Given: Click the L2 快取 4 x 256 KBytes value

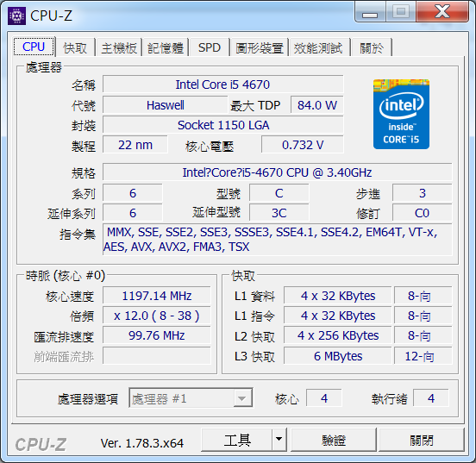Looking at the screenshot, I should (x=338, y=335).
